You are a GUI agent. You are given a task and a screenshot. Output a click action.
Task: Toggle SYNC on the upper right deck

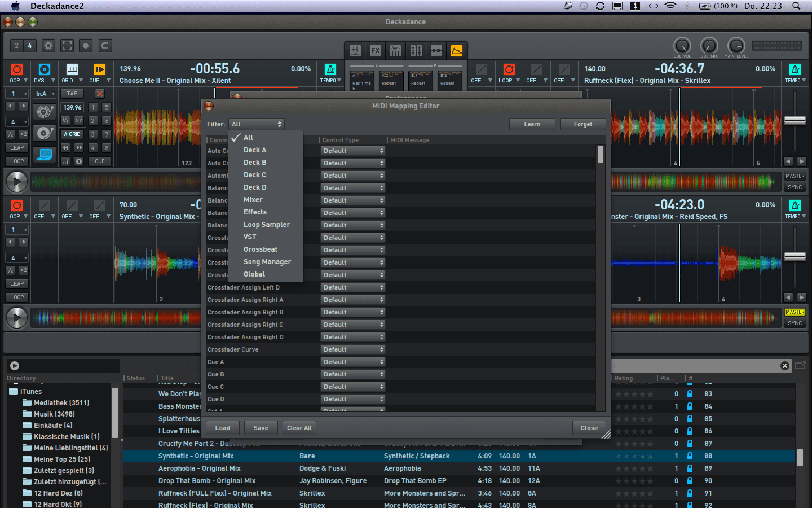[x=795, y=187]
